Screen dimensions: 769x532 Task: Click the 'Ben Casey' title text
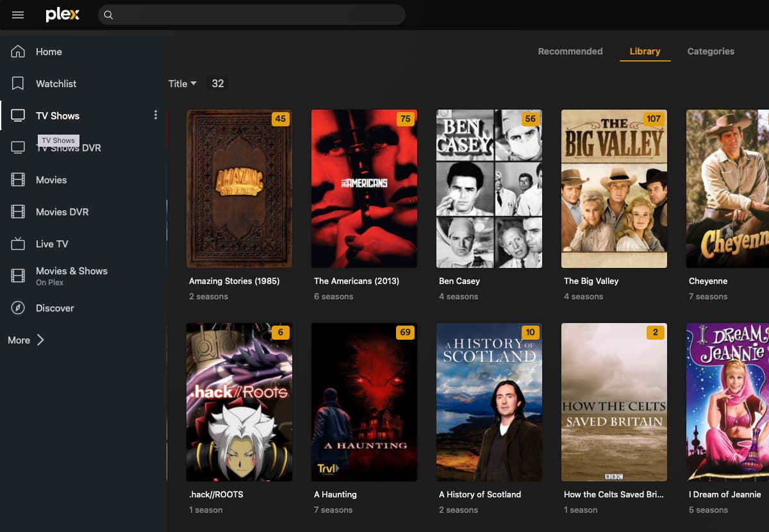click(459, 281)
